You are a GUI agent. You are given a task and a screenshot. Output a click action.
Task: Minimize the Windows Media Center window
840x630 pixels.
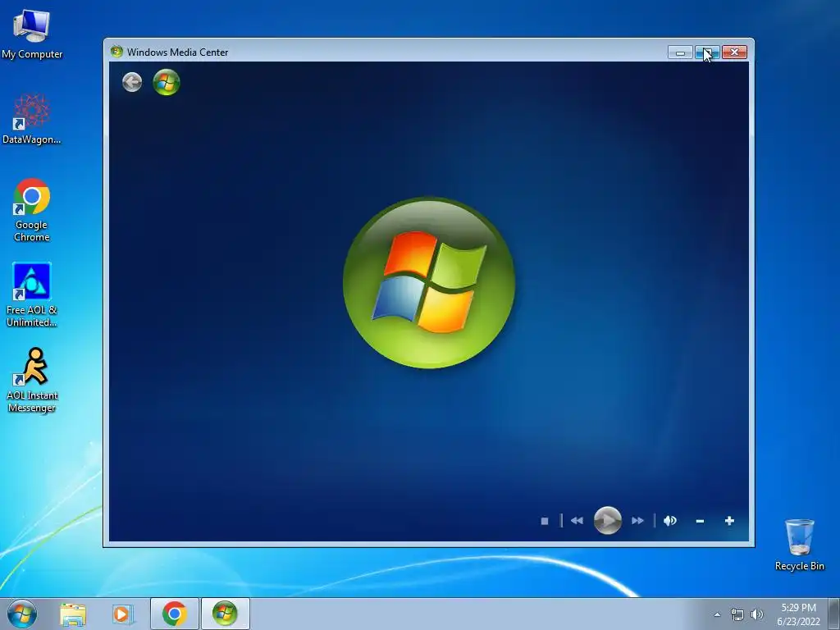click(680, 52)
